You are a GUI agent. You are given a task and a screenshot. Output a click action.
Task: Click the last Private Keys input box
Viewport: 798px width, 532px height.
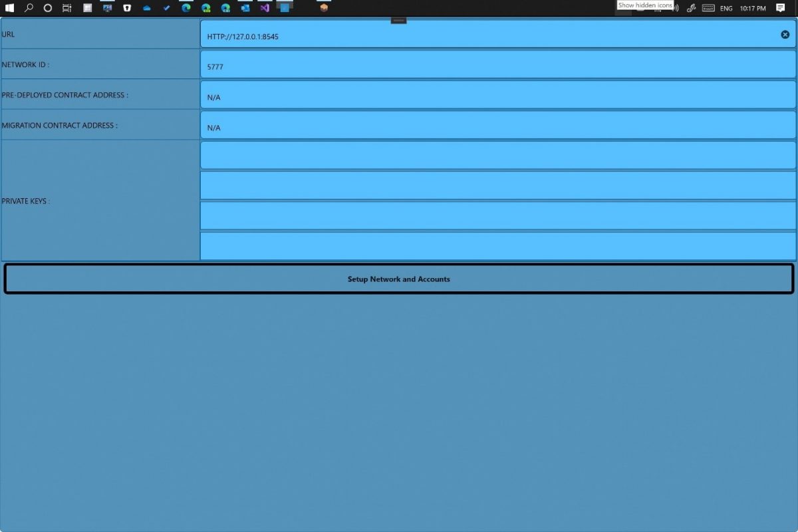point(497,246)
